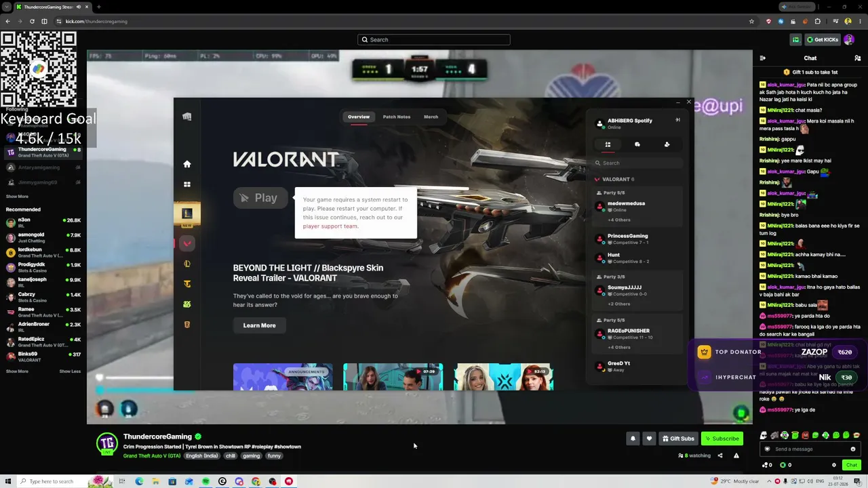Click the channel points icon below chat
Image resolution: width=868 pixels, height=488 pixels.
click(766, 465)
